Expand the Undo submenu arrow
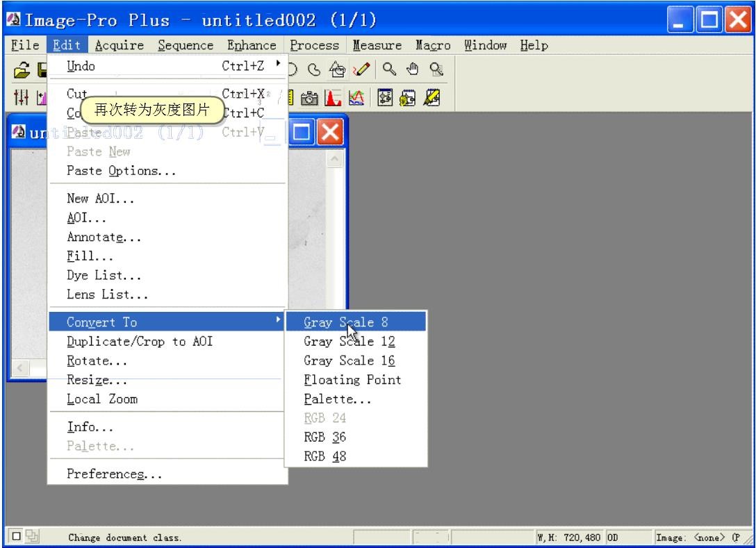756x548 pixels. pos(278,64)
